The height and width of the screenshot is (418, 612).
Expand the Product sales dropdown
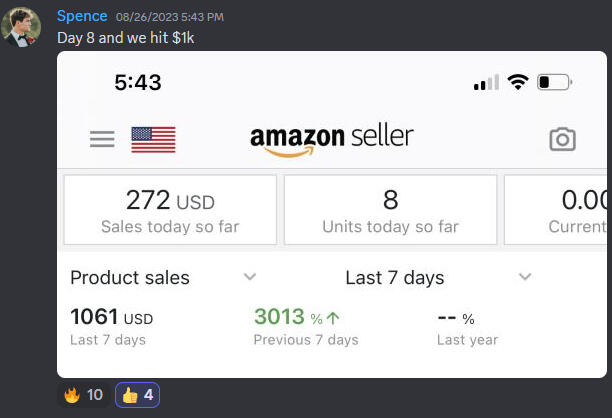tap(250, 277)
